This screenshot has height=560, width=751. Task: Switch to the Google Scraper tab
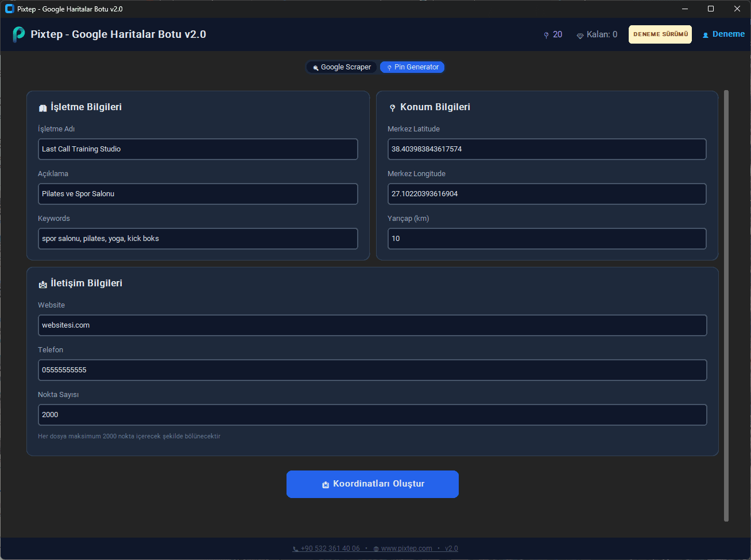pyautogui.click(x=342, y=67)
